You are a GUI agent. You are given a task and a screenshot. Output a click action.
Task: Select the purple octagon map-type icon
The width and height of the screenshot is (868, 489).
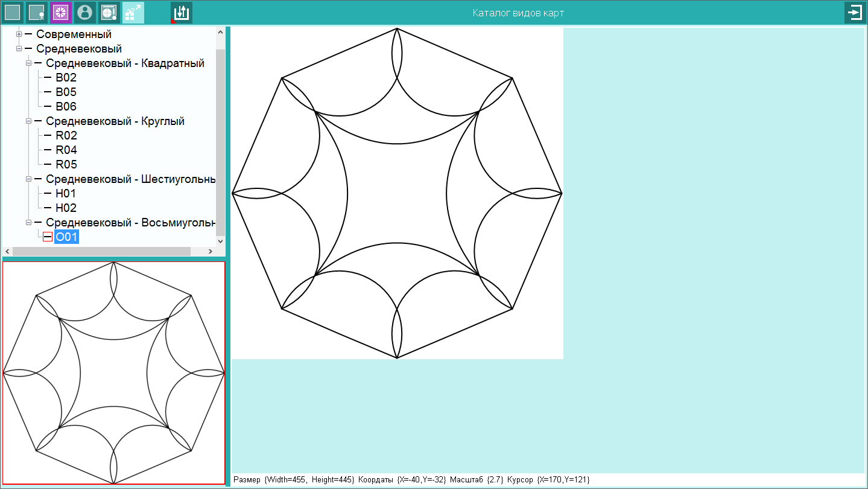(x=61, y=13)
